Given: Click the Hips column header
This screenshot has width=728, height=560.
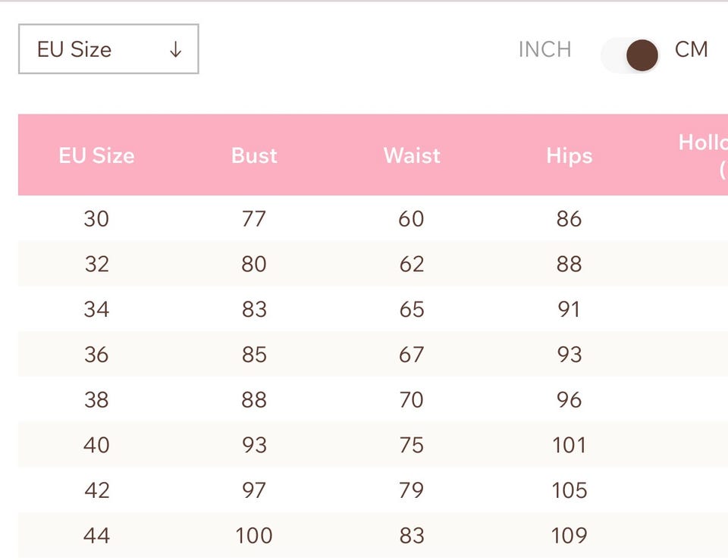Looking at the screenshot, I should (570, 156).
